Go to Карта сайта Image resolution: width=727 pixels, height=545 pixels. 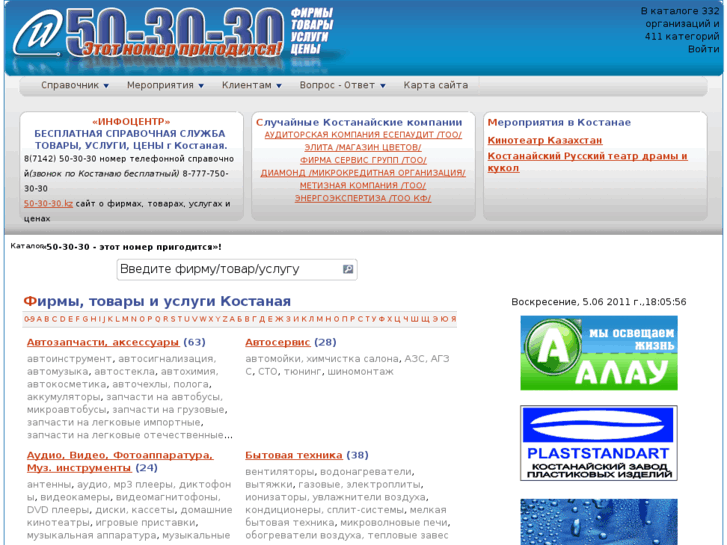(x=436, y=85)
